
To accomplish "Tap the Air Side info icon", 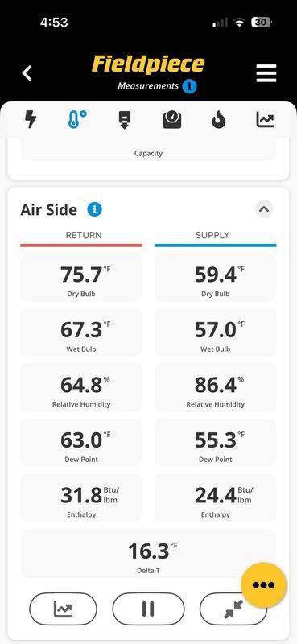I will click(x=94, y=210).
